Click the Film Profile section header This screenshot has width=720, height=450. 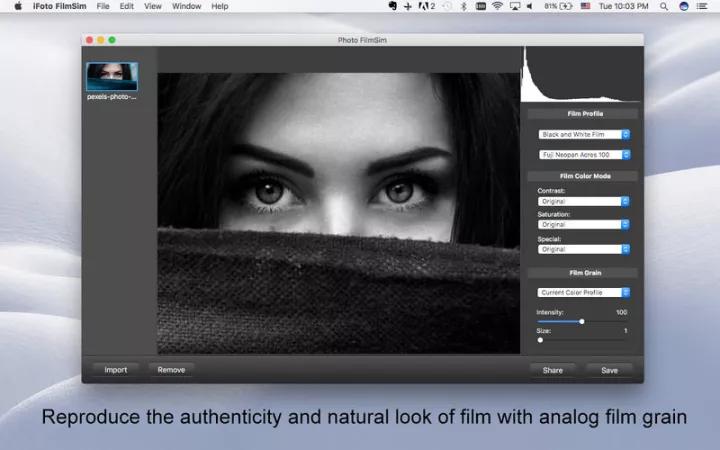pyautogui.click(x=583, y=114)
